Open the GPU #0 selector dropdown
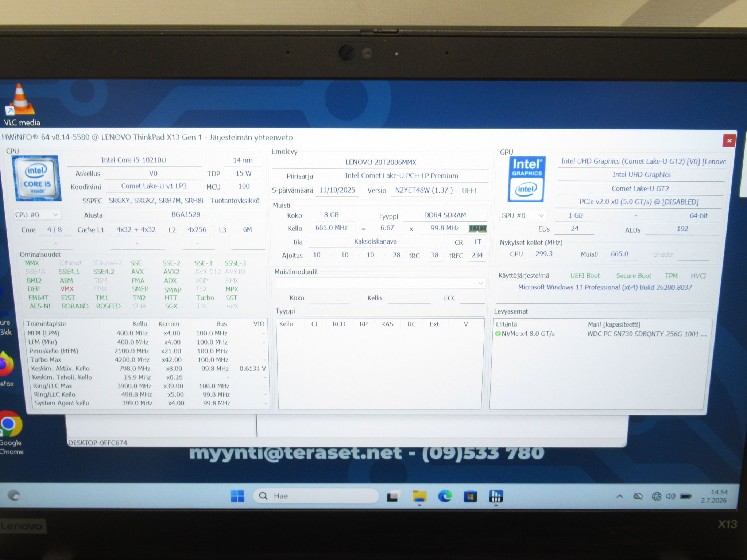The width and height of the screenshot is (747, 560). (x=523, y=215)
